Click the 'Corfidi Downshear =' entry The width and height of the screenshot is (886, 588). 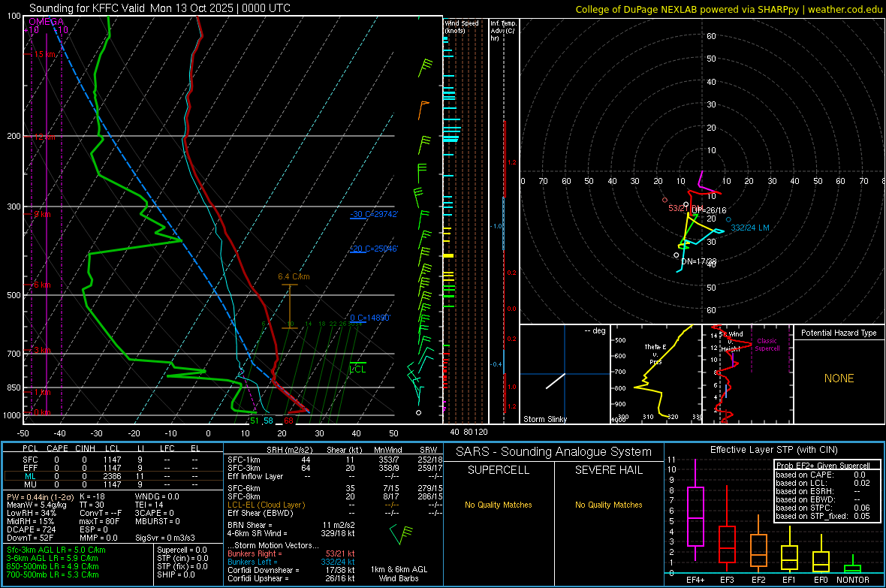[291, 570]
